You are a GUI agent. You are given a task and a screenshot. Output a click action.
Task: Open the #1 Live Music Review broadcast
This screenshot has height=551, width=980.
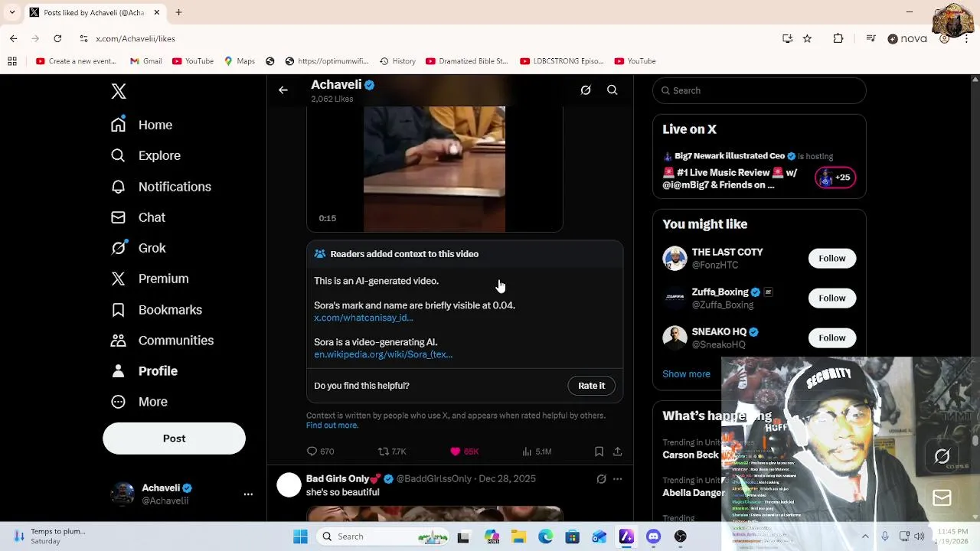pyautogui.click(x=730, y=178)
